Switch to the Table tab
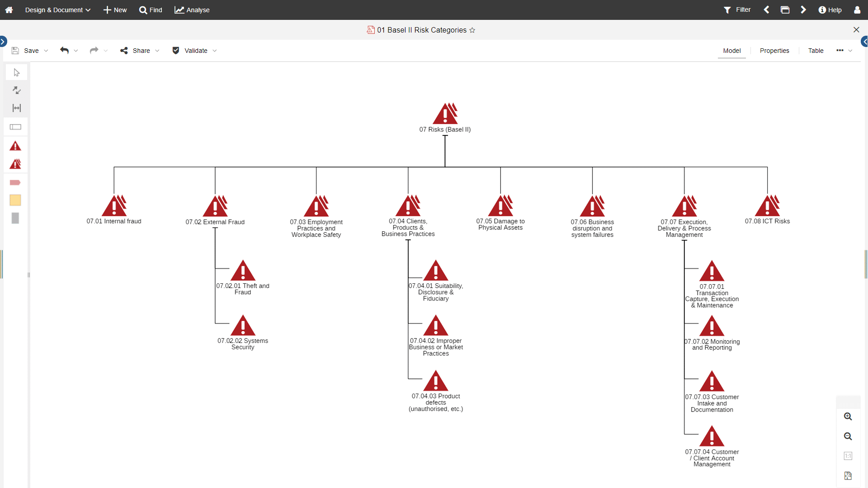868x488 pixels. [816, 51]
